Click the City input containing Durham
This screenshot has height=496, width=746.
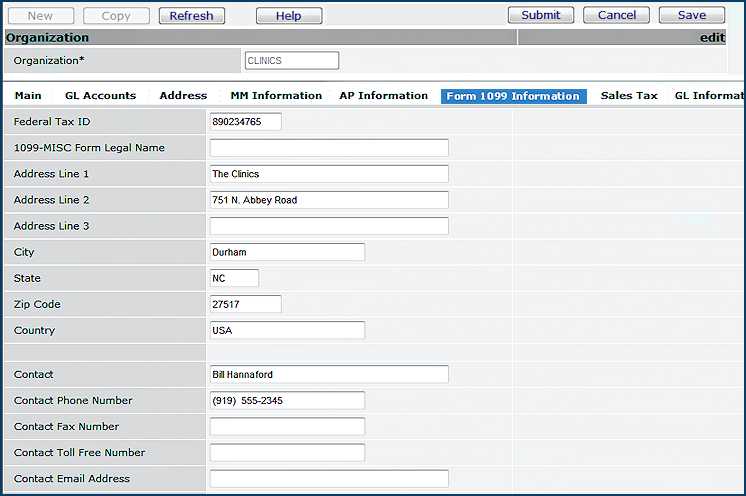coord(287,252)
